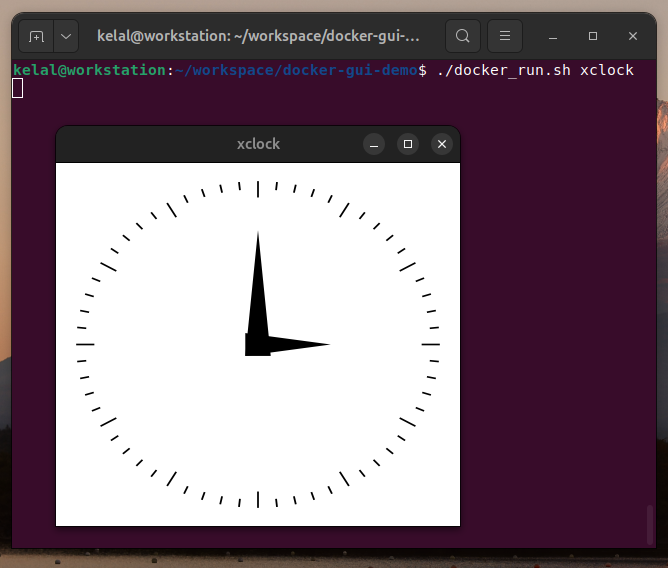Viewport: 668px width, 568px height.
Task: Close the terminal window
Action: point(633,36)
